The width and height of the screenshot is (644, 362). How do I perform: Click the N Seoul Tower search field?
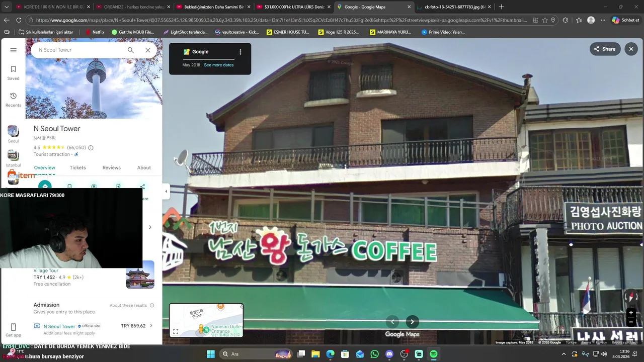79,50
